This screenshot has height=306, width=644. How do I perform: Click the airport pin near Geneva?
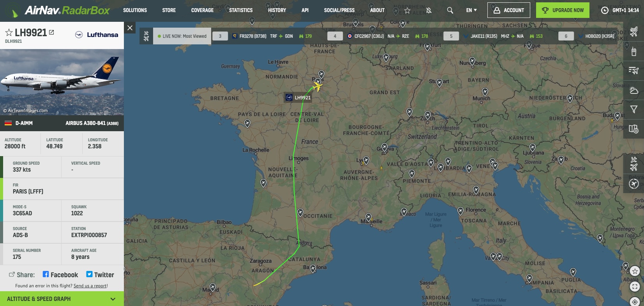(x=385, y=147)
